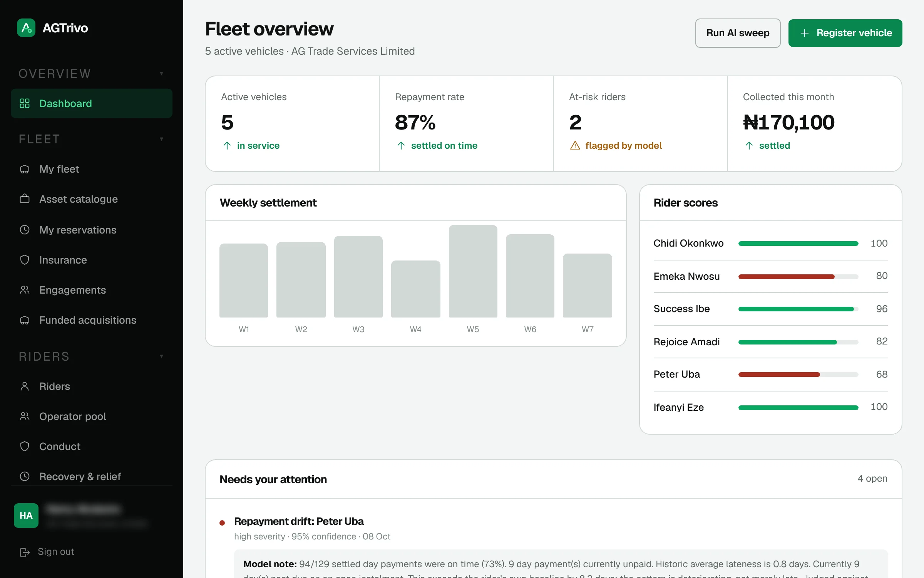Open the Funded acquisitions page
The image size is (924, 578).
[91, 320]
